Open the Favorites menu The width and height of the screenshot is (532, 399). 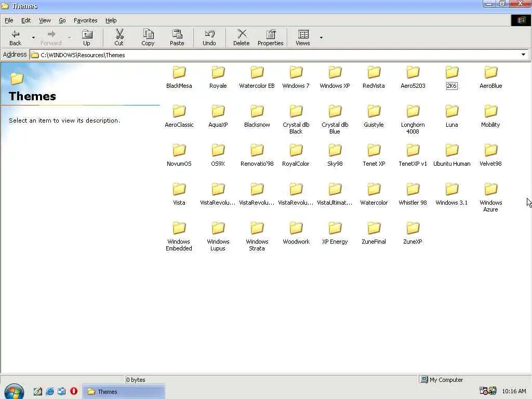pyautogui.click(x=86, y=20)
